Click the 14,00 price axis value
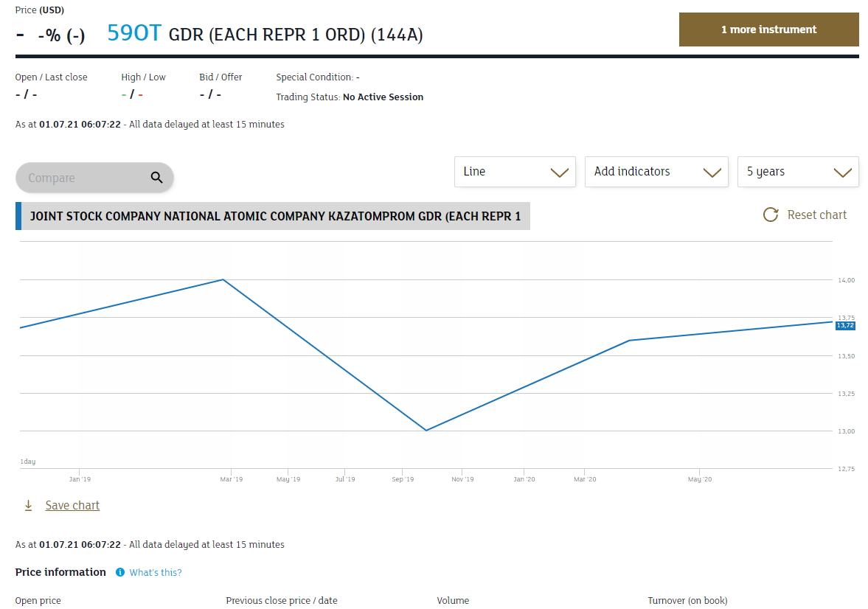Viewport: 868px width, 609px height. pos(847,280)
